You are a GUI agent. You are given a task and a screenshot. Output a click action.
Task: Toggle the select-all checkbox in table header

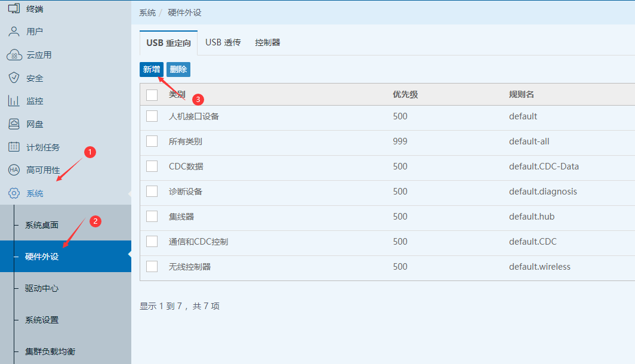click(x=152, y=95)
